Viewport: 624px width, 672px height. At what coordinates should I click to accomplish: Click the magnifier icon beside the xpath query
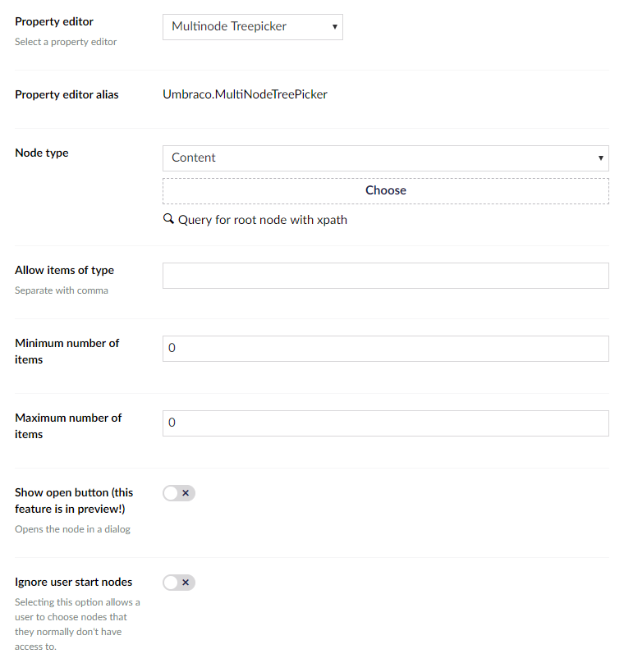(x=168, y=219)
